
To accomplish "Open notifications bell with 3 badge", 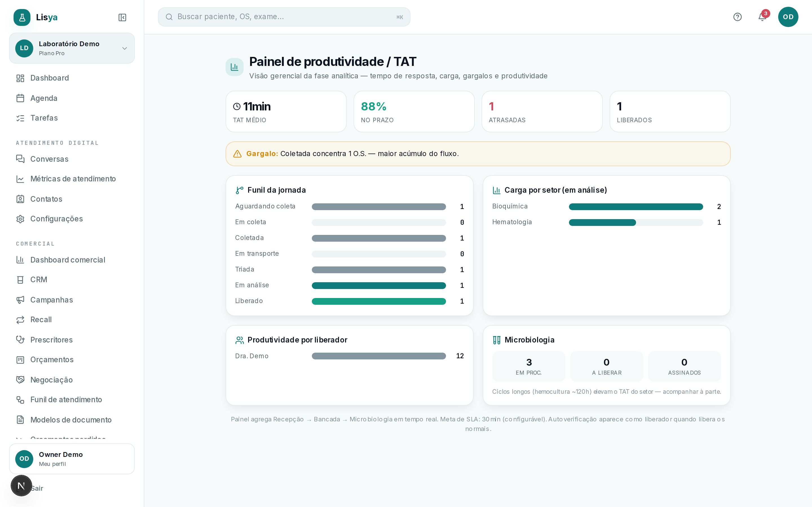I will click(762, 17).
